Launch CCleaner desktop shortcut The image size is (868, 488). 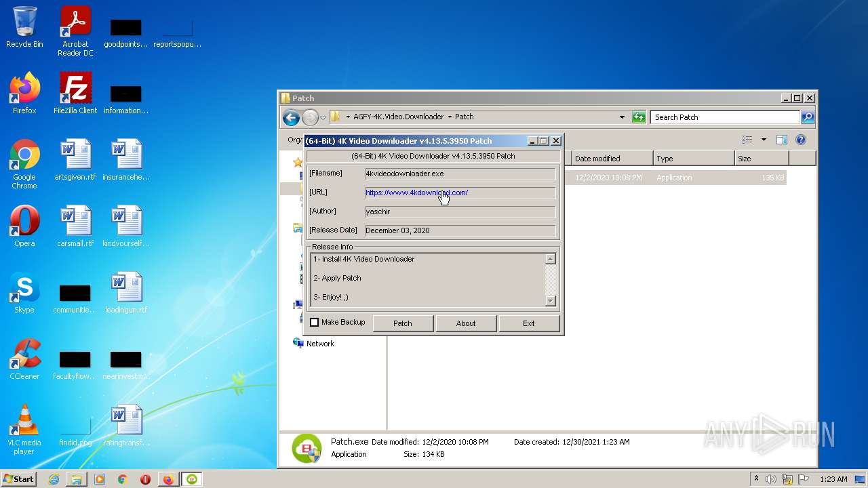(x=24, y=359)
